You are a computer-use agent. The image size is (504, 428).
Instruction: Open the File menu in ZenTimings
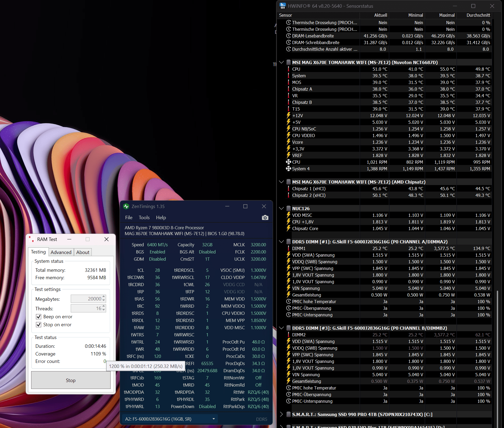click(129, 218)
